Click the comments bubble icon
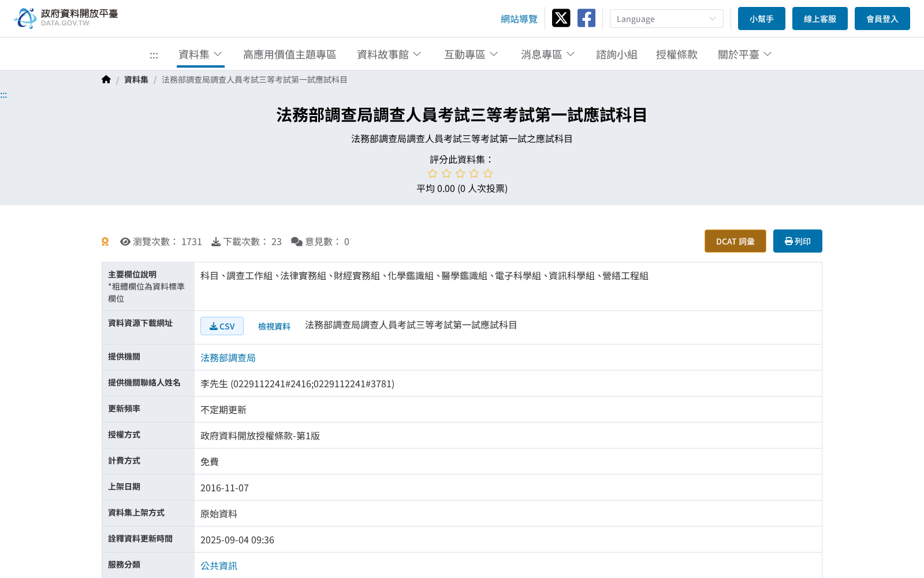The width and height of the screenshot is (924, 578). (297, 242)
